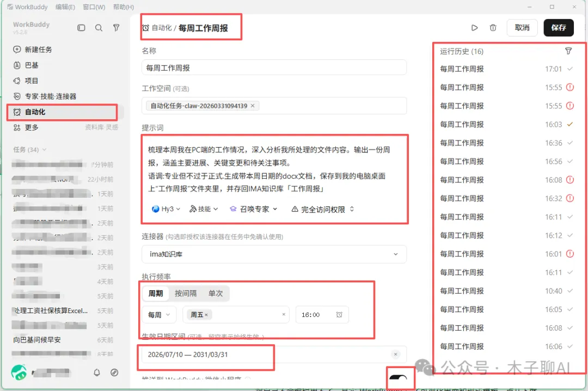Open the run history entry at 17:01
This screenshot has height=391, width=588.
(x=506, y=69)
